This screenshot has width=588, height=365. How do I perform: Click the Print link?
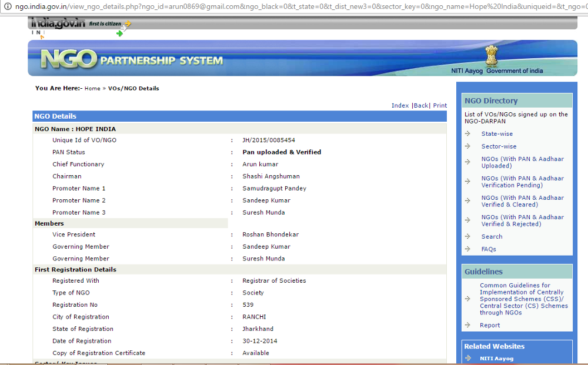(x=440, y=106)
